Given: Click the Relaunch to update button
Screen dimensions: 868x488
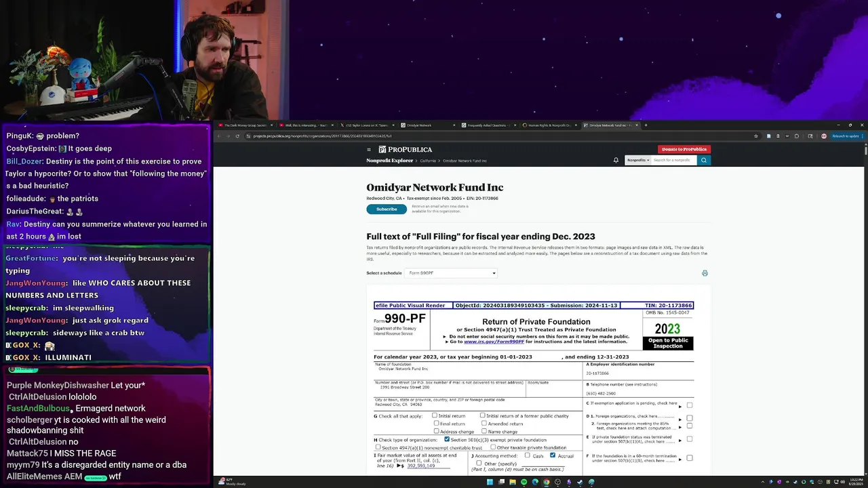Looking at the screenshot, I should point(846,136).
